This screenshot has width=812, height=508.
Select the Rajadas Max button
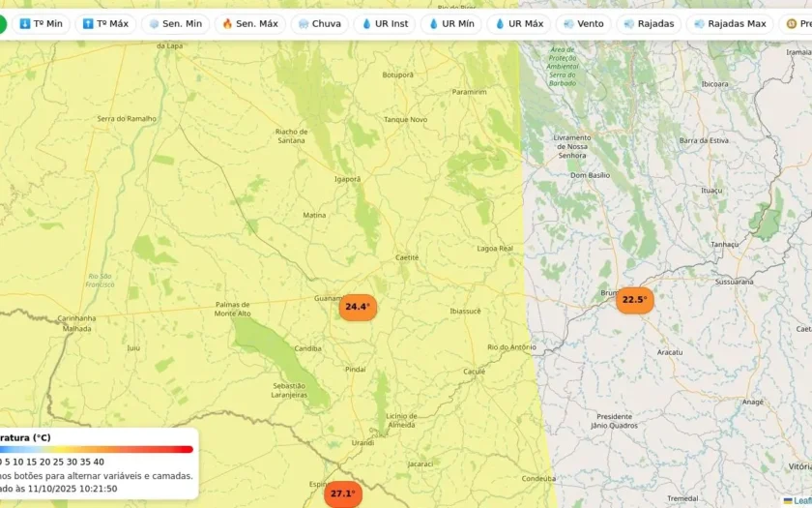click(x=730, y=24)
